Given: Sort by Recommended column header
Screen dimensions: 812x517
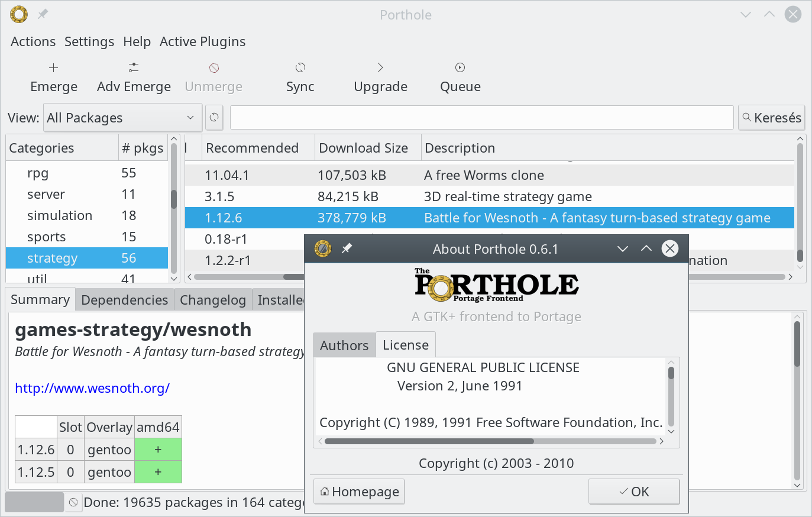Looking at the screenshot, I should click(x=258, y=148).
